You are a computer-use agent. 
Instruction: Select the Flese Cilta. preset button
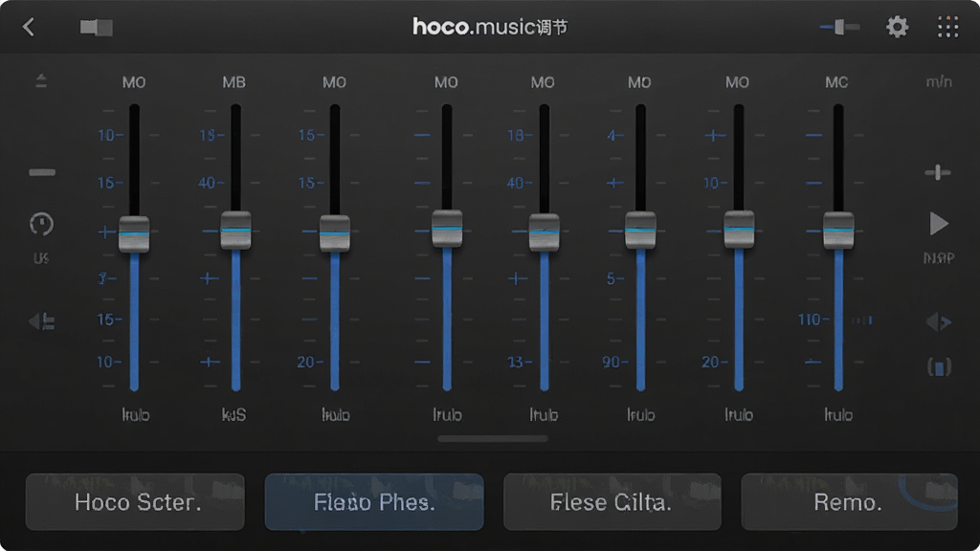612,502
